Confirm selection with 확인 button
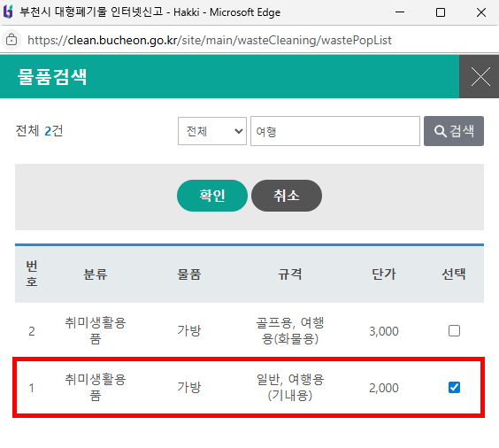This screenshot has width=499, height=448. point(212,196)
